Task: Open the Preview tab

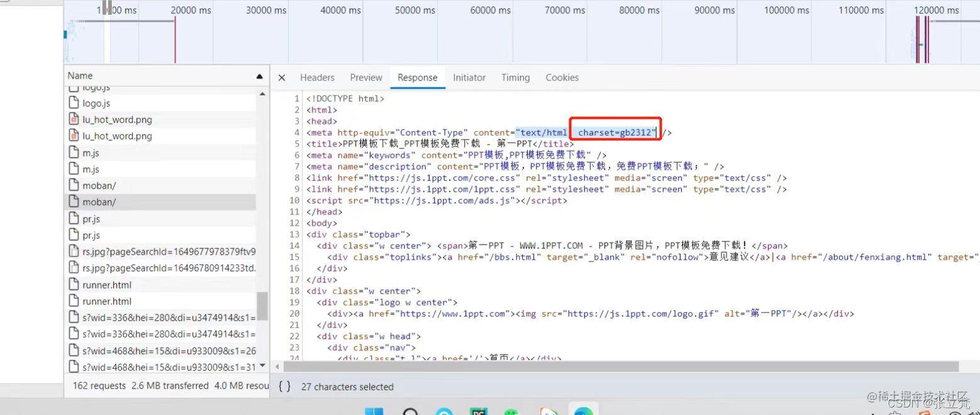Action: tap(366, 77)
